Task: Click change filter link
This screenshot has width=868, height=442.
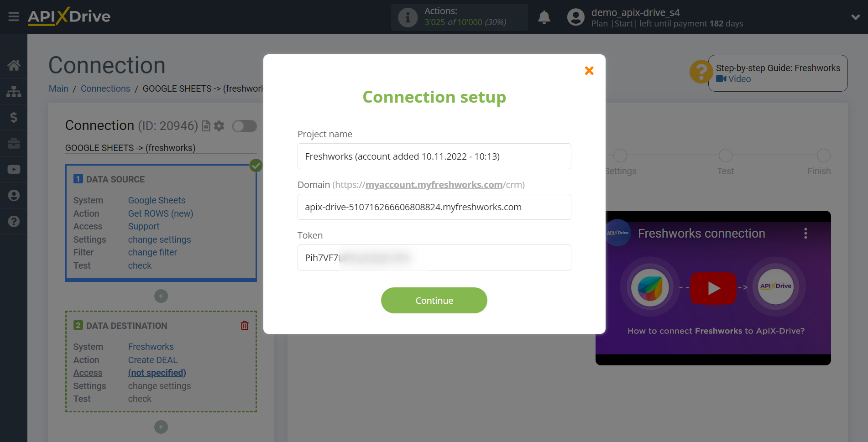Action: coord(152,252)
